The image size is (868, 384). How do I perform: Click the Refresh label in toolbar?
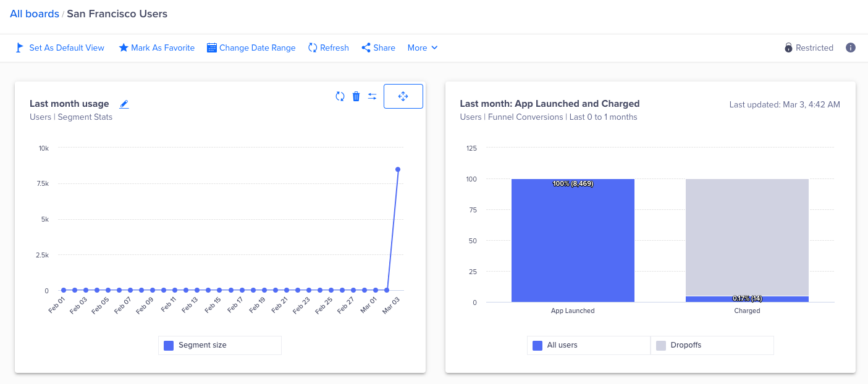coord(334,48)
